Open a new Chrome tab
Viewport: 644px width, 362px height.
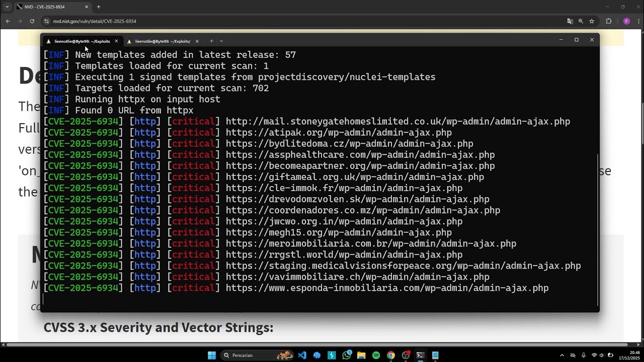99,7
